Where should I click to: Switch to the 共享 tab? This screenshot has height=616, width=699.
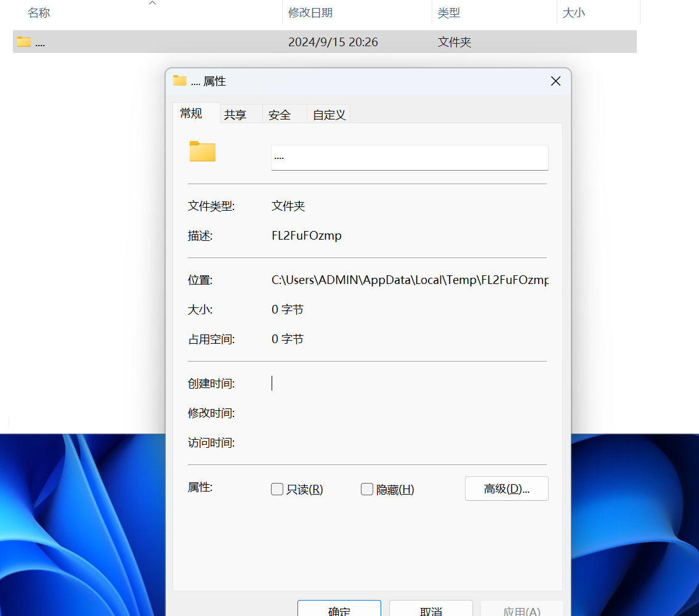click(235, 115)
